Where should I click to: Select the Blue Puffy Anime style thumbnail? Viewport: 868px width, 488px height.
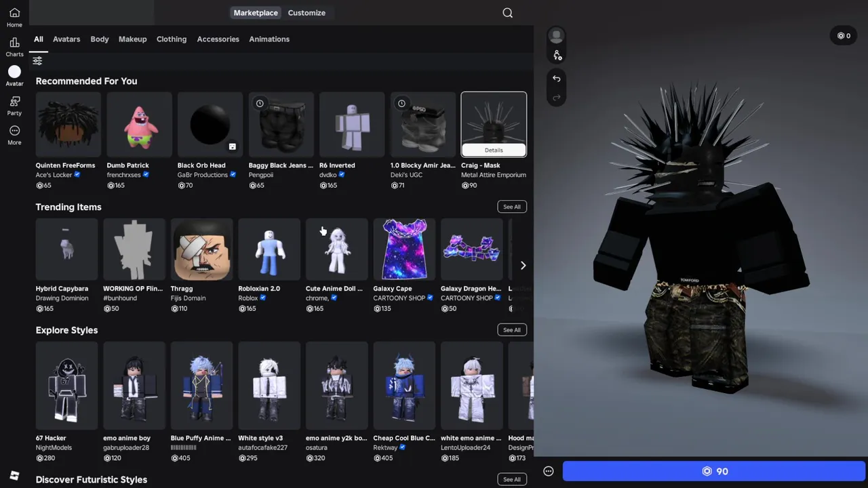click(x=201, y=386)
